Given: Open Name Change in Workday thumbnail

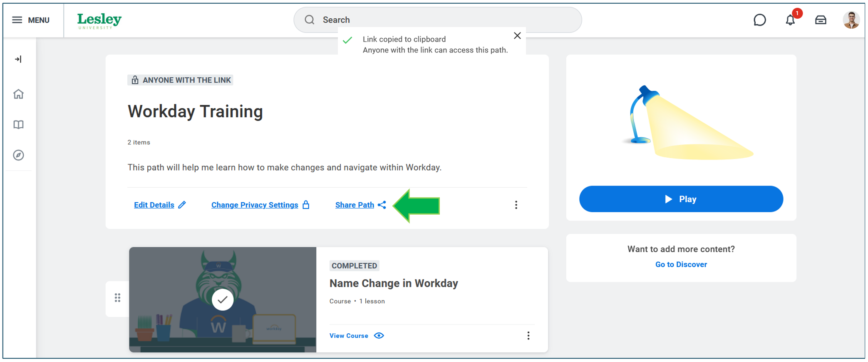Looking at the screenshot, I should pyautogui.click(x=223, y=300).
